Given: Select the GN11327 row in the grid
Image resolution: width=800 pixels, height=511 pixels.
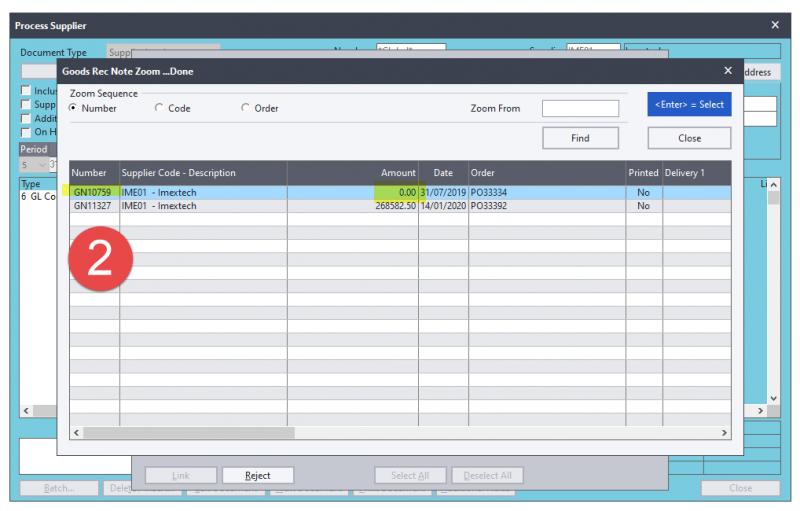Looking at the screenshot, I should coord(92,206).
